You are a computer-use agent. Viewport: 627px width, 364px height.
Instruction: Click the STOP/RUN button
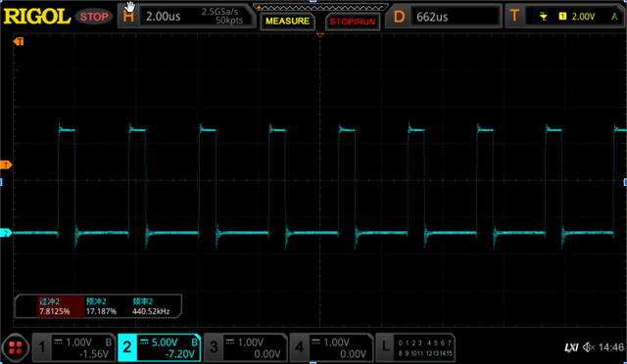coord(353,22)
